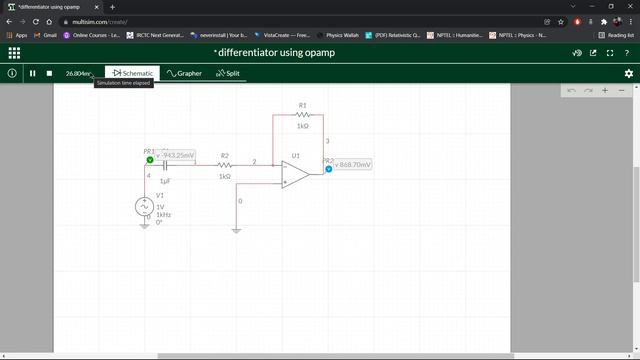Select the green PR1 voltage probe
This screenshot has width=640, height=360.
point(150,160)
